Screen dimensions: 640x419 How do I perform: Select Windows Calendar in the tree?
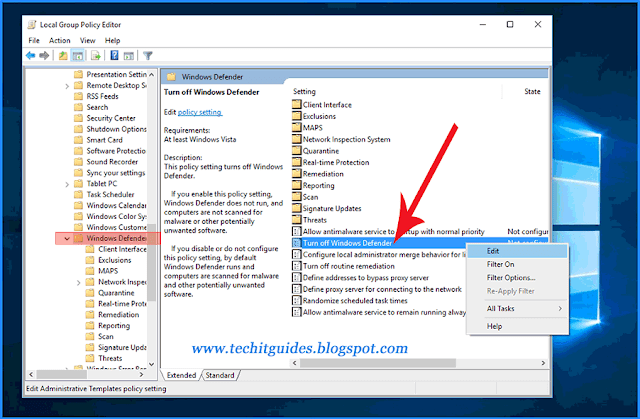click(x=111, y=206)
